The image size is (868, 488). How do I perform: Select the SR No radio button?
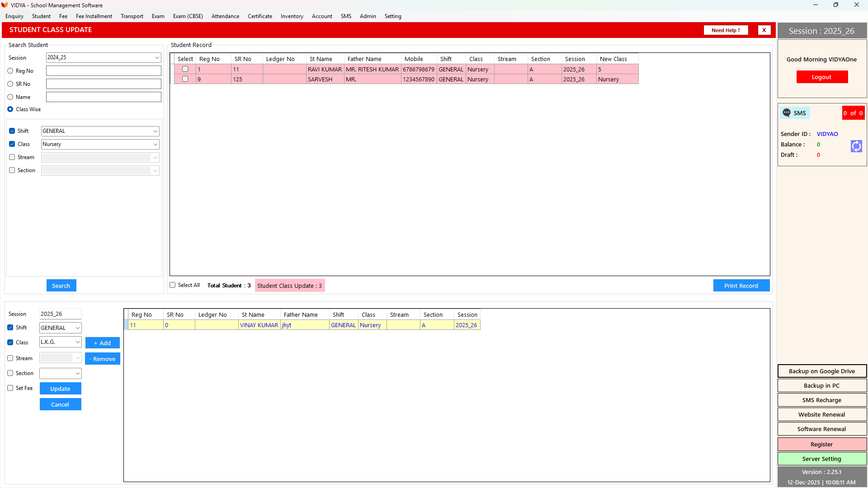[10, 84]
